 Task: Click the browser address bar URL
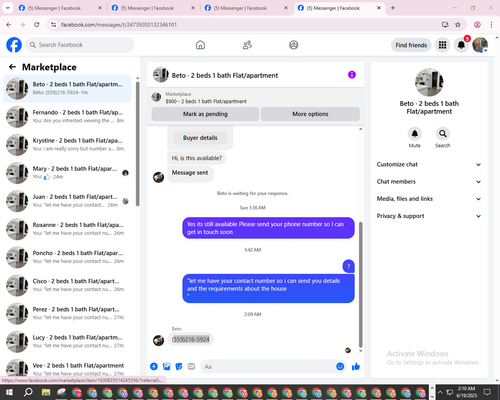119,25
